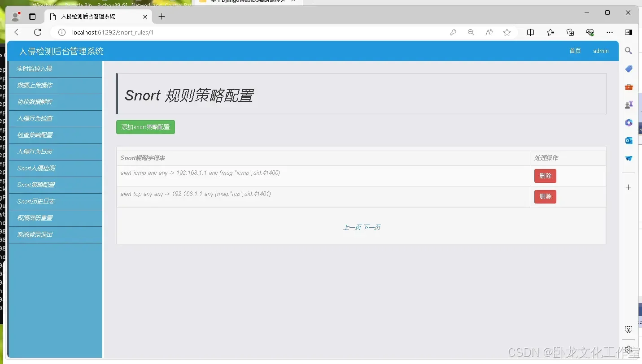Go back using the browser back arrow
642x364 pixels.
[17, 32]
